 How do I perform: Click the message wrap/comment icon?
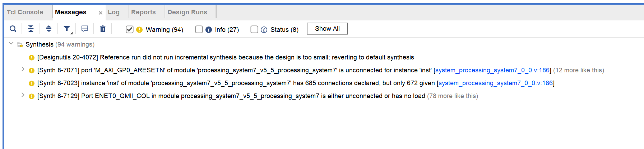85,29
